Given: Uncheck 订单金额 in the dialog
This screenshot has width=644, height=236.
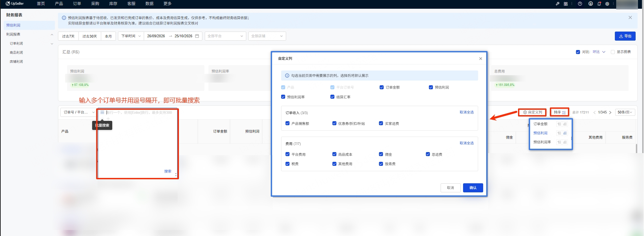Looking at the screenshot, I should 382,87.
